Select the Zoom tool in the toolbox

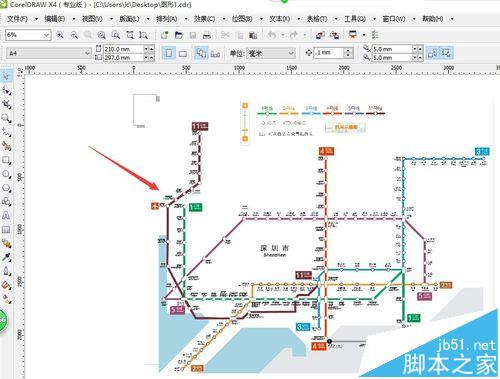tap(6, 118)
